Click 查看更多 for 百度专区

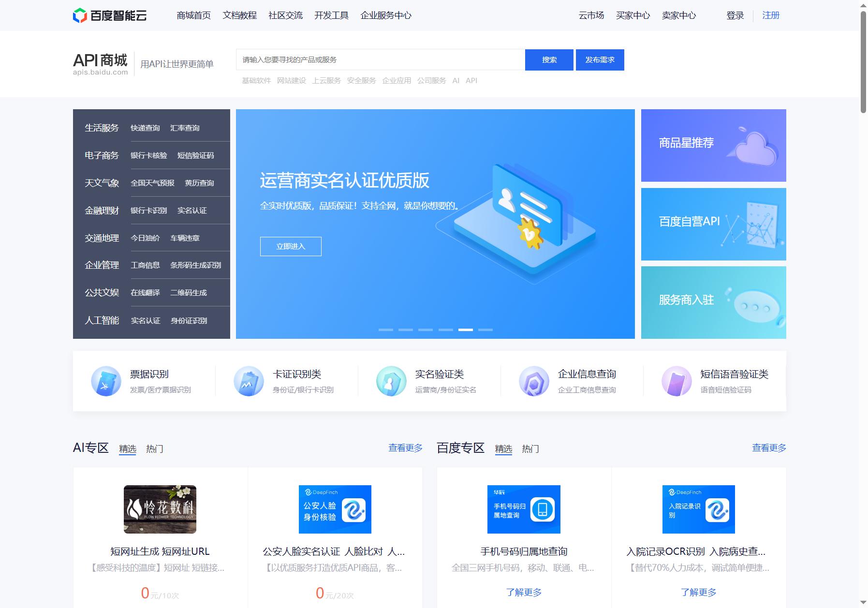769,448
